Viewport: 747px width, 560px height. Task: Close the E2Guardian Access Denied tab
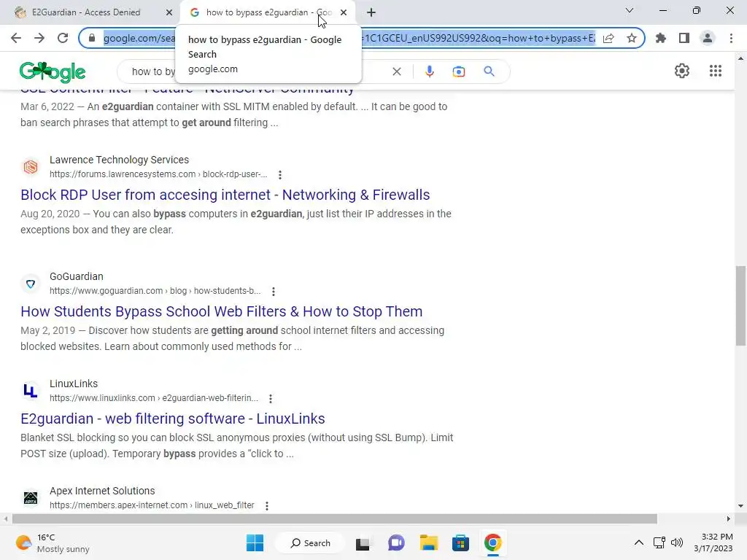tap(169, 12)
